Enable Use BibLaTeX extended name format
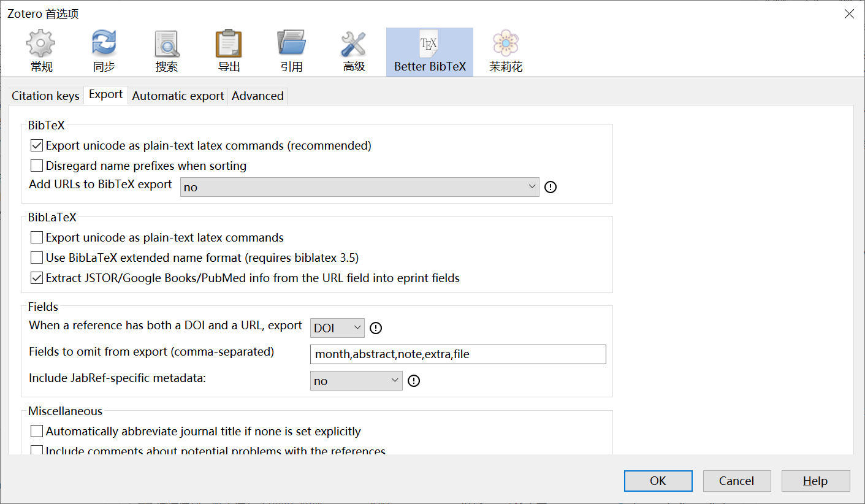This screenshot has width=865, height=504. (37, 258)
